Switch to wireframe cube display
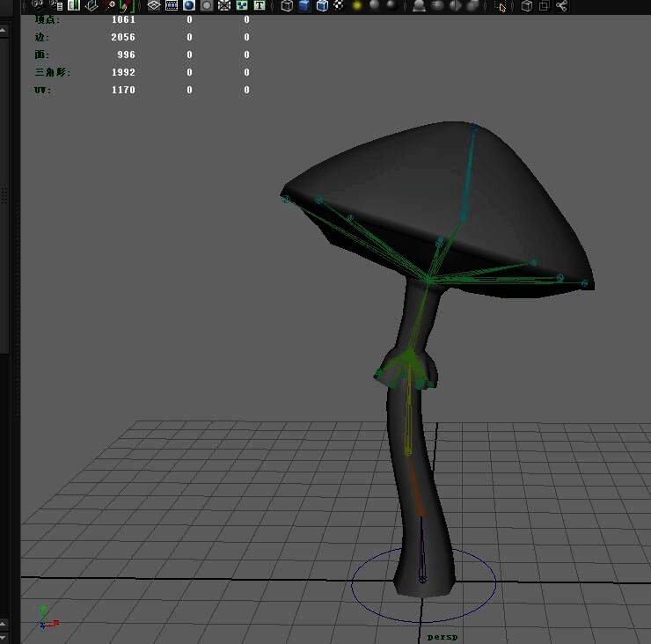This screenshot has height=644, width=651. pos(287,5)
